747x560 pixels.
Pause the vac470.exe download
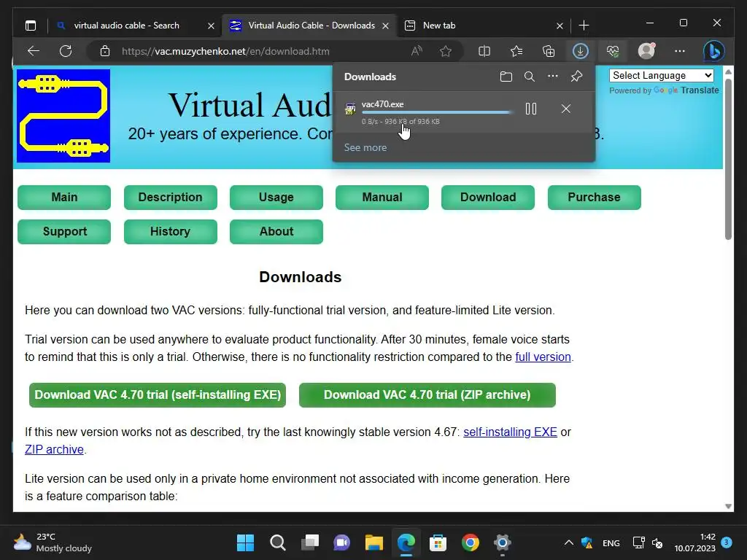531,109
